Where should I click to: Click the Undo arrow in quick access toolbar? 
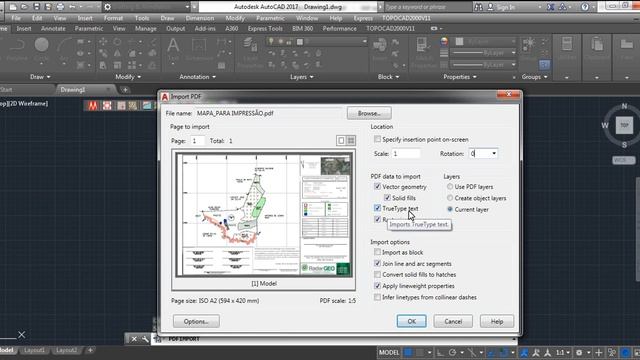pyautogui.click(x=73, y=7)
